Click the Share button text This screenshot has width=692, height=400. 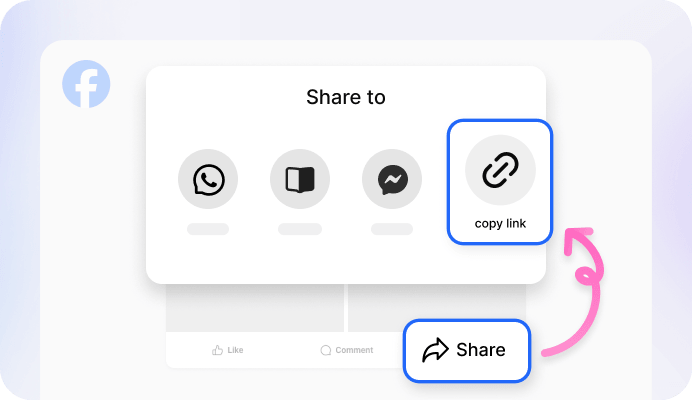pos(481,350)
